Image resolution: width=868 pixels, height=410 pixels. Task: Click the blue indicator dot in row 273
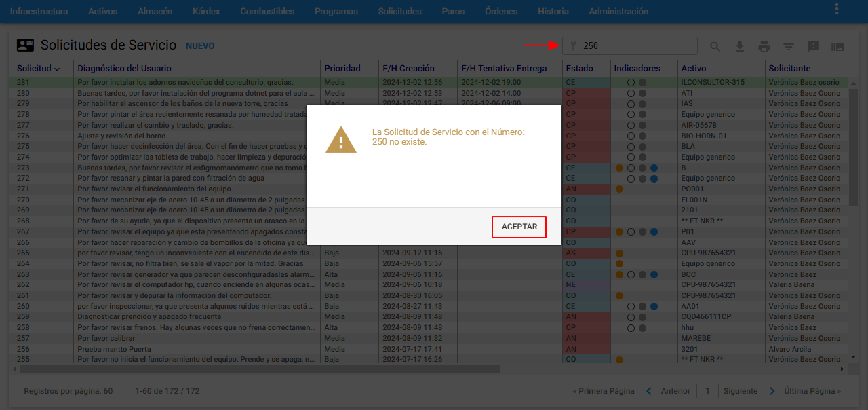point(654,168)
